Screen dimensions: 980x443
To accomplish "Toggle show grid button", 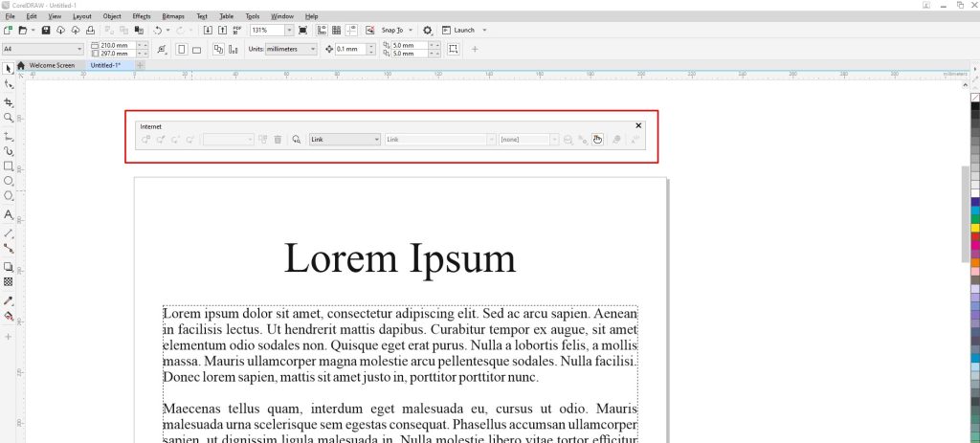I will [x=336, y=30].
